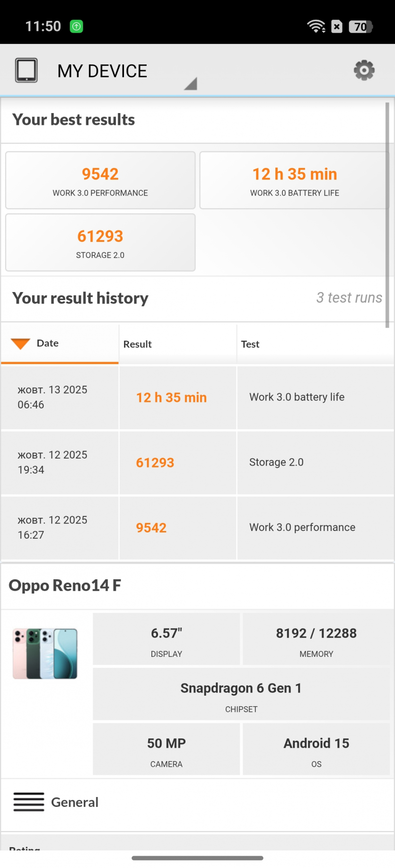Open the Work 3.0 Battery Life best result
The height and width of the screenshot is (868, 395).
point(294,180)
